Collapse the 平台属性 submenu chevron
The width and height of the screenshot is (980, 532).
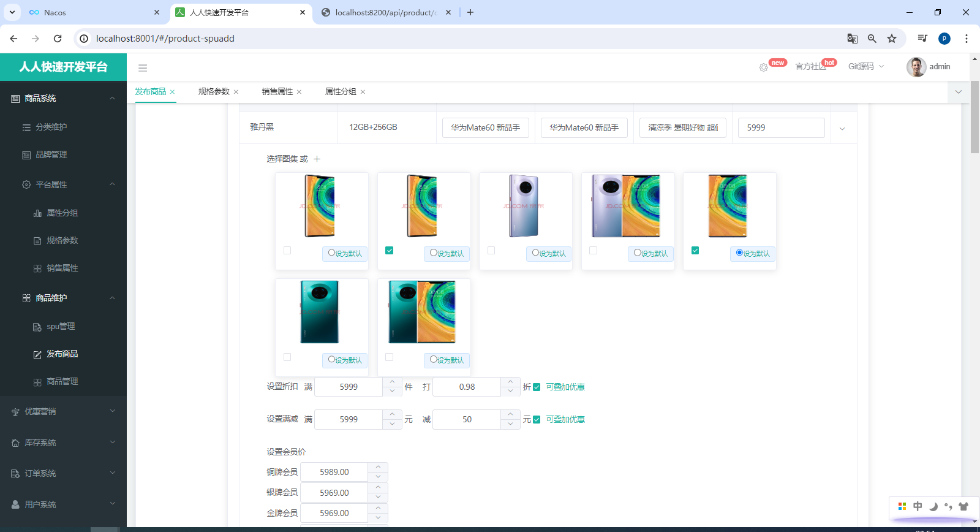tap(112, 184)
